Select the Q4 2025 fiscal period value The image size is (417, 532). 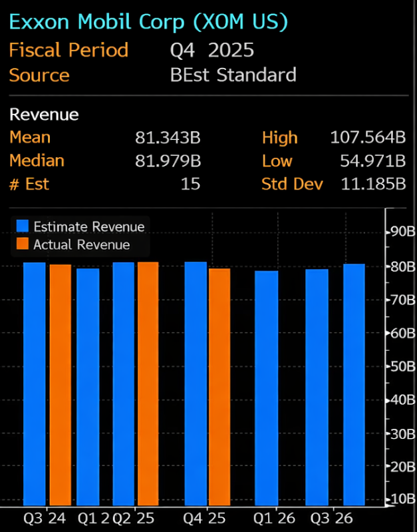tap(211, 50)
